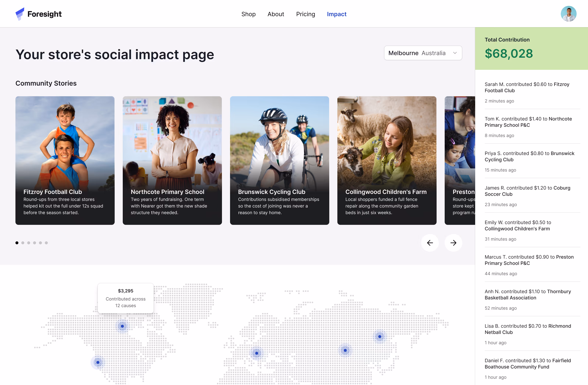Select the last carousel pagination dot
588x385 pixels.
click(46, 243)
